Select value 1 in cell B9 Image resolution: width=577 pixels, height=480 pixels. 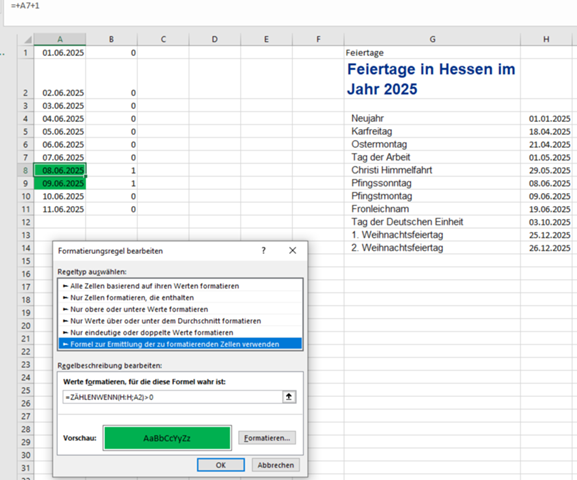coord(111,183)
